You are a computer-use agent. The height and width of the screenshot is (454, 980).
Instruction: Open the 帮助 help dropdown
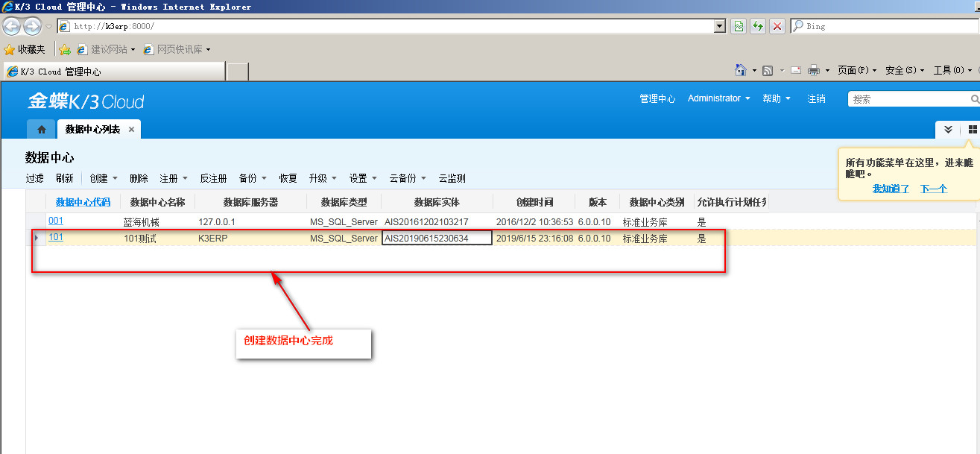click(776, 98)
